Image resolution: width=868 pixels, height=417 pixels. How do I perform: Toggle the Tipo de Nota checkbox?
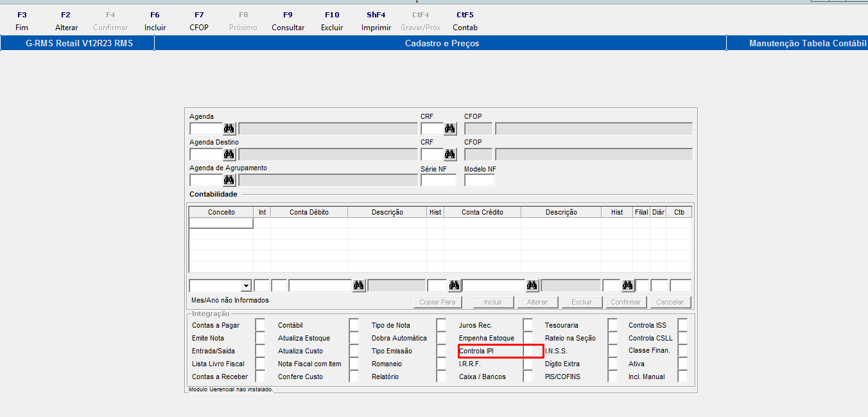click(x=441, y=325)
